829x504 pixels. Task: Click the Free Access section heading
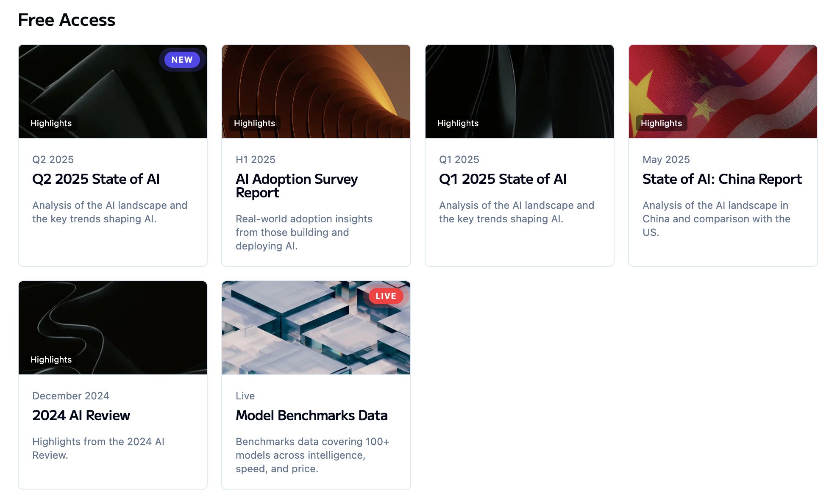tap(67, 20)
